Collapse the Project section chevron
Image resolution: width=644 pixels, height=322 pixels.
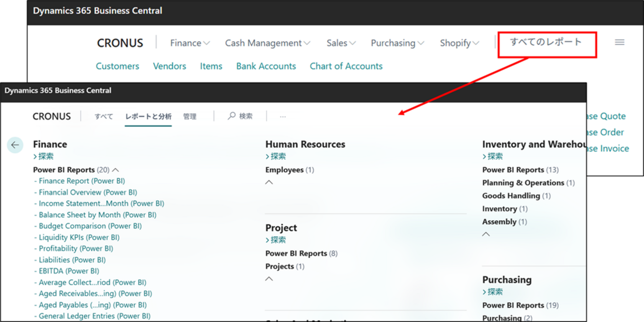pyautogui.click(x=269, y=279)
